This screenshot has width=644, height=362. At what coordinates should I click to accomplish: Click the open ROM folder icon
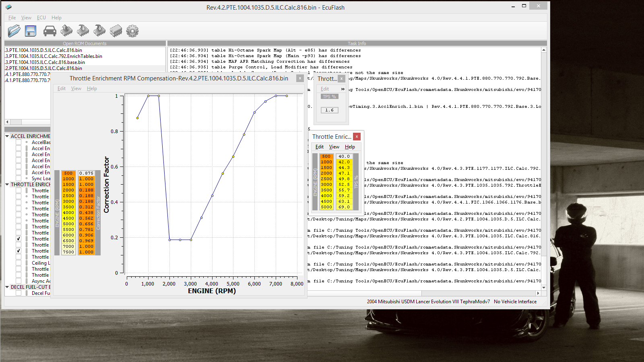14,31
